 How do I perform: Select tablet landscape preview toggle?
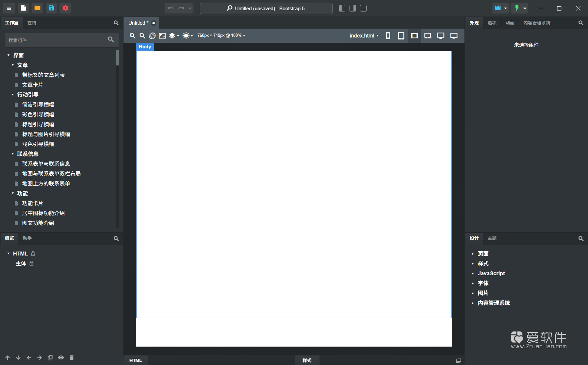pos(414,36)
